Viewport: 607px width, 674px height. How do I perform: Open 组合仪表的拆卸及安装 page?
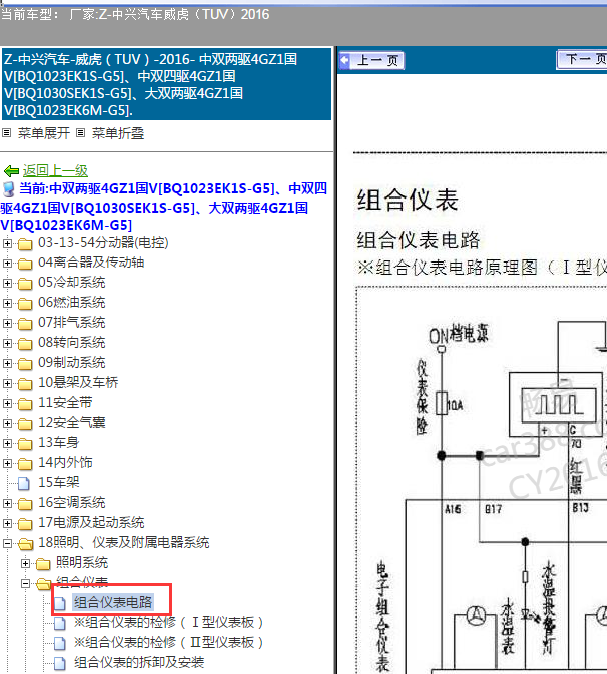tap(139, 662)
